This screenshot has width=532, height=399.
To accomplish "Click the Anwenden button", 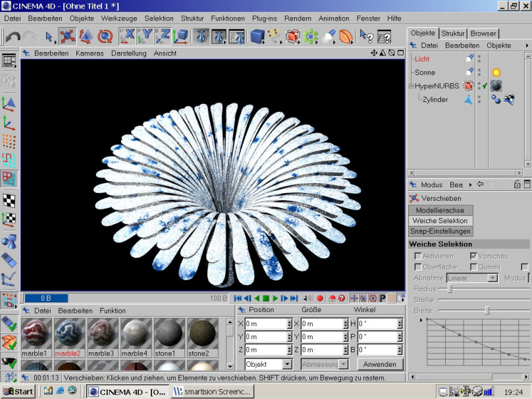I will [x=380, y=364].
